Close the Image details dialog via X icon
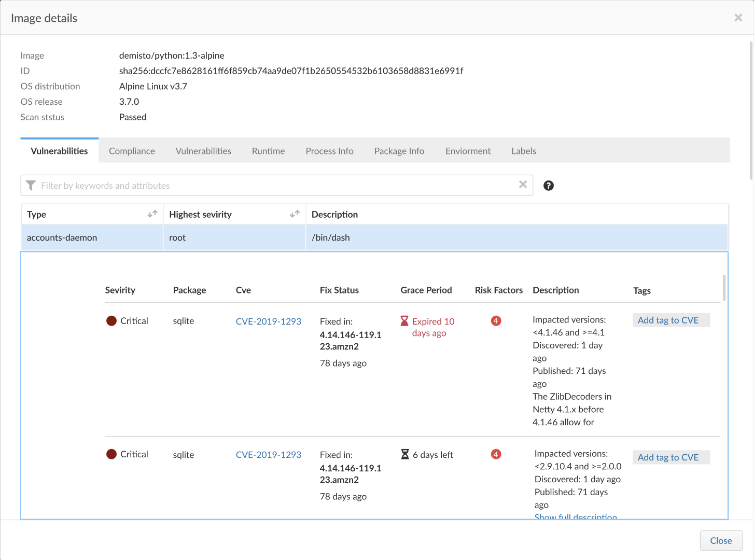The height and width of the screenshot is (560, 754). [738, 18]
